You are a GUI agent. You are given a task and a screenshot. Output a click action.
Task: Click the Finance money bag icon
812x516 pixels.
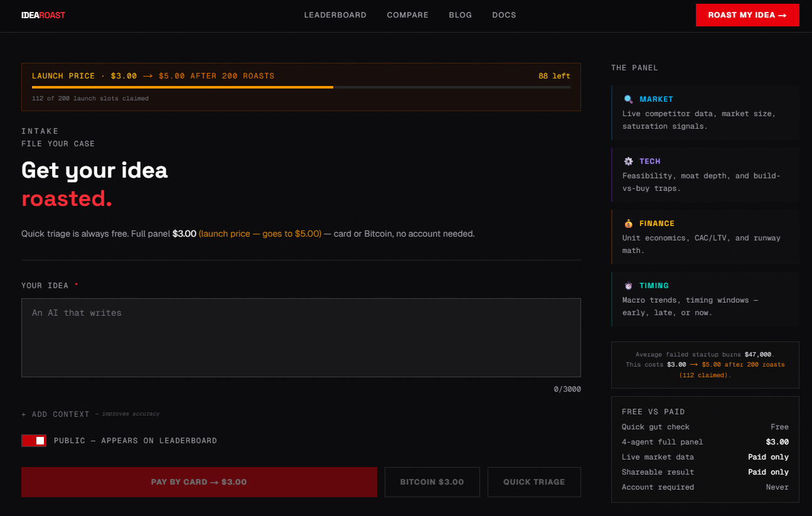[628, 223]
